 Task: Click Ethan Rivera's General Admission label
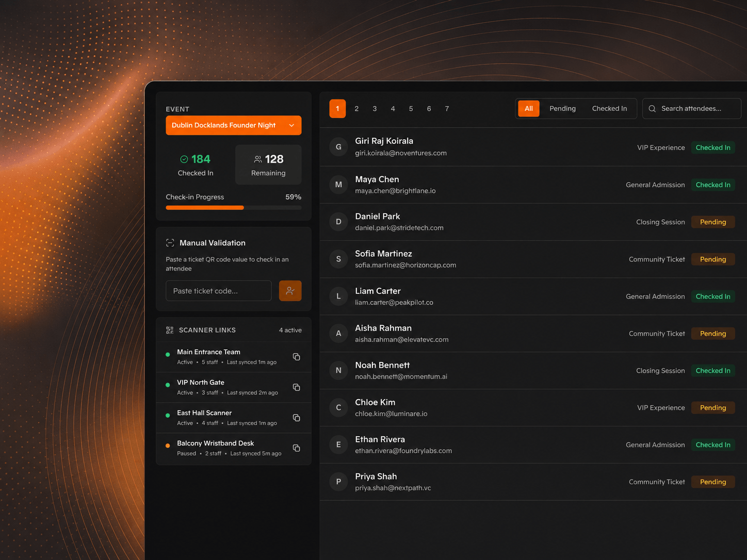[x=655, y=445]
